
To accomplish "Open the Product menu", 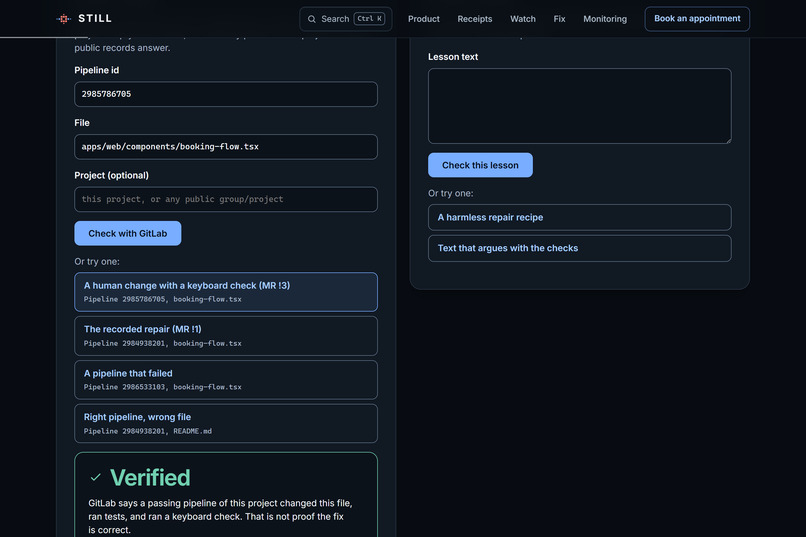I will point(424,19).
